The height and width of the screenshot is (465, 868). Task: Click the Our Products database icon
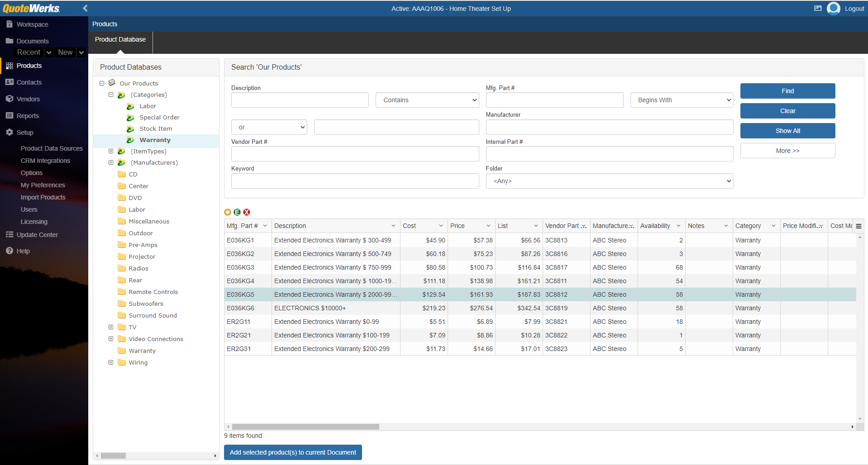pyautogui.click(x=112, y=83)
